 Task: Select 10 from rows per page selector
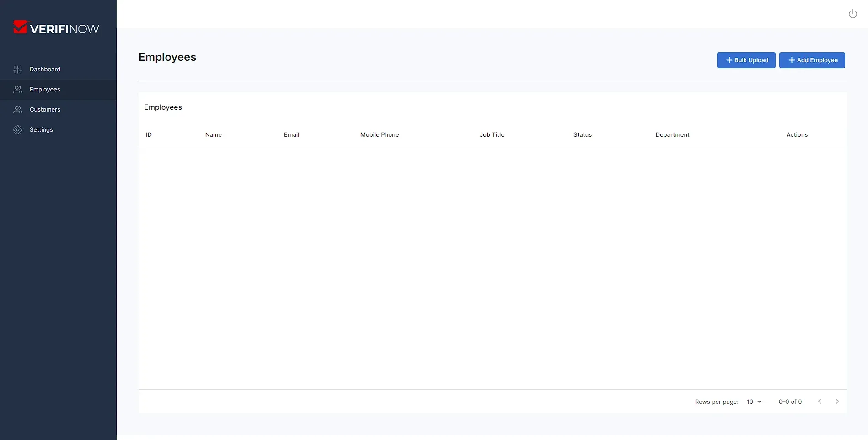click(x=750, y=402)
